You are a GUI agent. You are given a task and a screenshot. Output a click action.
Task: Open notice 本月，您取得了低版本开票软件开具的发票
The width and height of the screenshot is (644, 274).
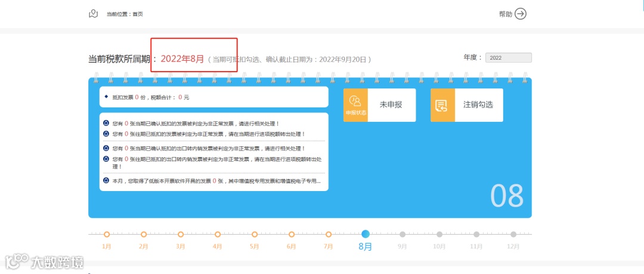(x=216, y=181)
